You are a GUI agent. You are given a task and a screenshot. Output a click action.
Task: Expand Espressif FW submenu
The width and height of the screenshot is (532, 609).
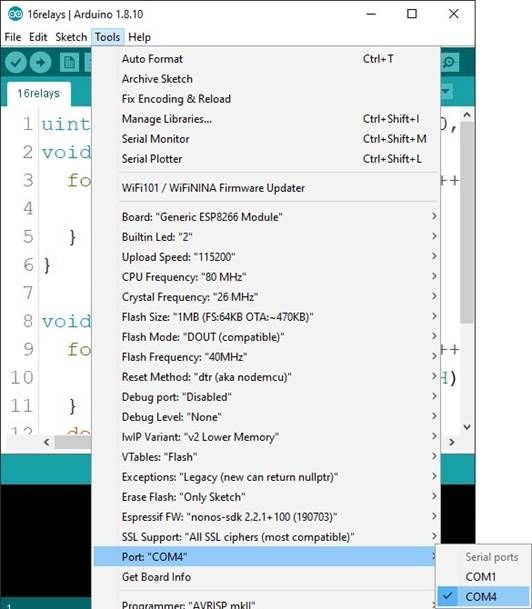[266, 517]
